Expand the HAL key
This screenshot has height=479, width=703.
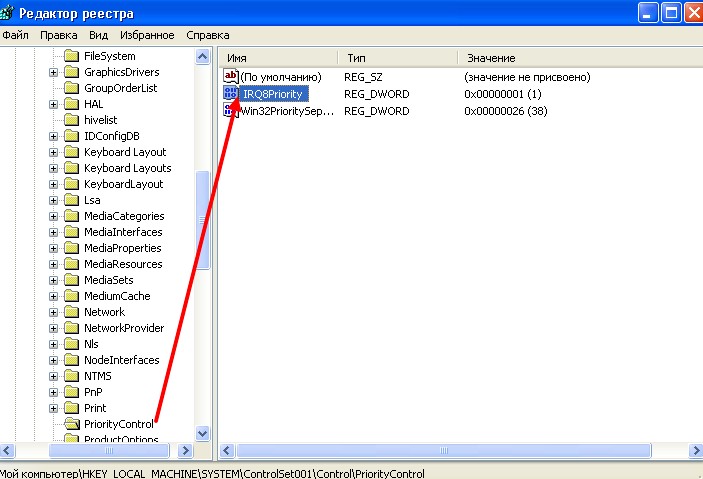point(53,104)
